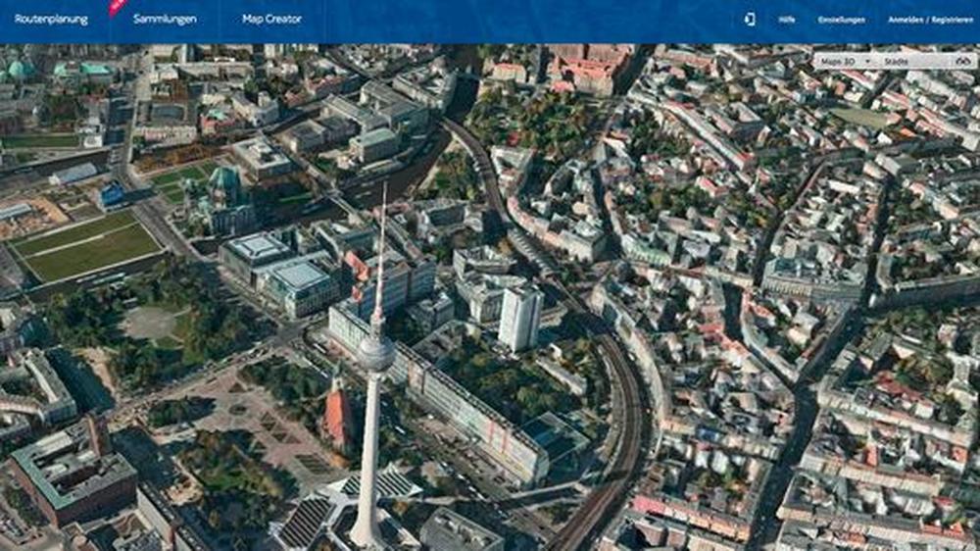
Task: Open the Routenplanung menu
Action: 51,19
